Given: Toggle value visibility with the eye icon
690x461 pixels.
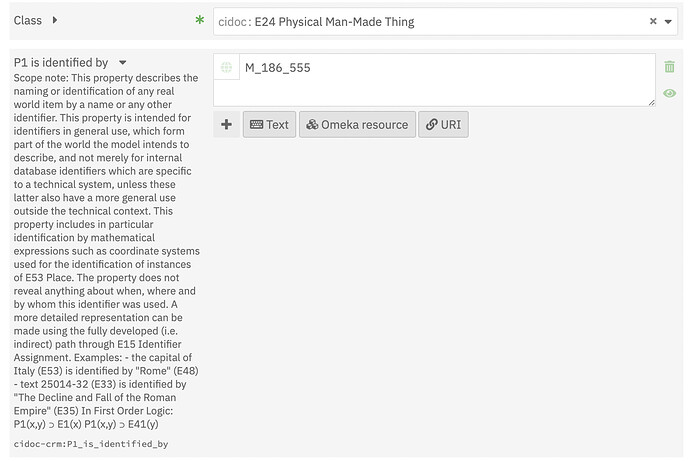Looking at the screenshot, I should [x=669, y=93].
